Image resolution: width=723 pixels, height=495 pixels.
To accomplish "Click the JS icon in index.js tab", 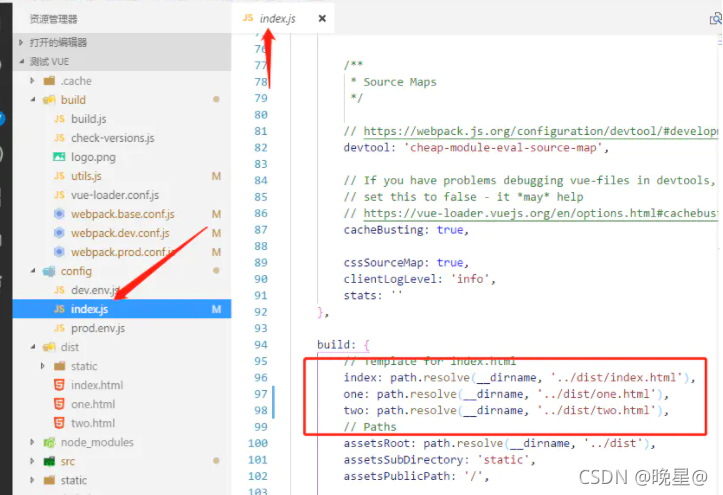I will pyautogui.click(x=248, y=18).
